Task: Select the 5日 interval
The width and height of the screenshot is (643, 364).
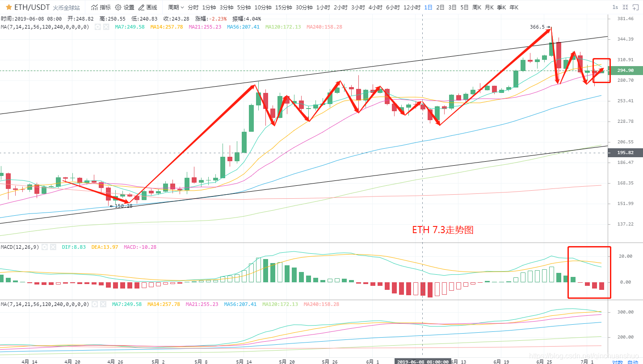Action: tap(465, 7)
